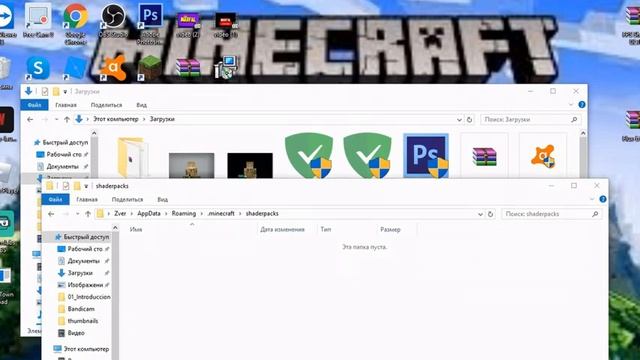Open recent locations dropdown in Загрузки window

click(x=56, y=120)
